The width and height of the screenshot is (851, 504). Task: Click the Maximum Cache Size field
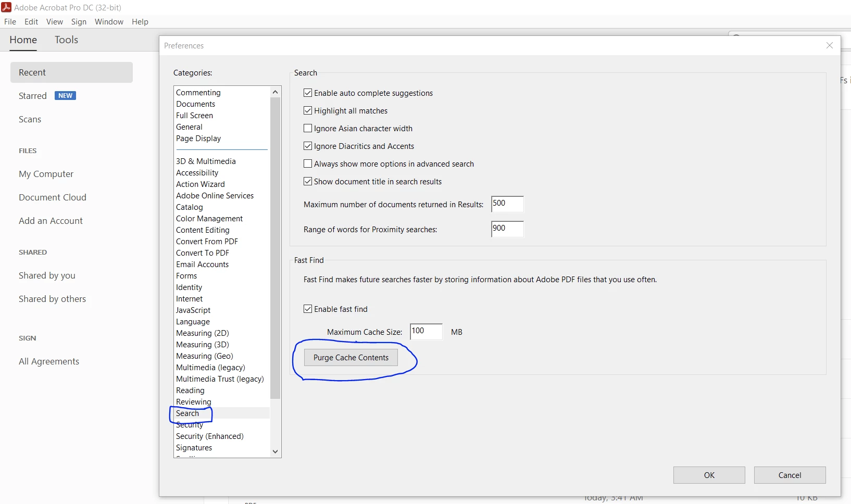[x=426, y=332]
